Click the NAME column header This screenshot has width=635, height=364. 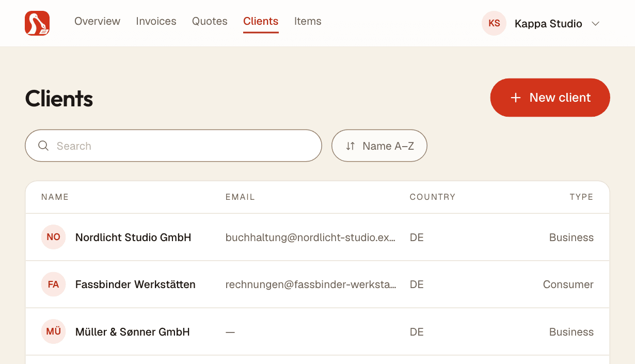[x=55, y=197]
